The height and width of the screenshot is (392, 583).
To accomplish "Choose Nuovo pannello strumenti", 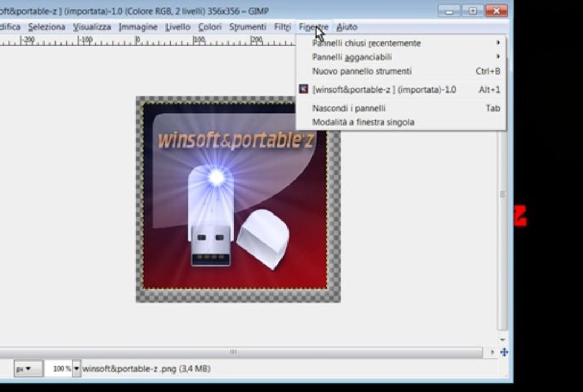I will (401, 71).
